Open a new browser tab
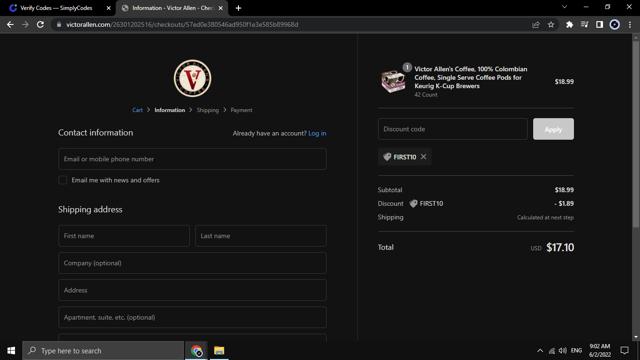The width and height of the screenshot is (640, 360). click(238, 8)
